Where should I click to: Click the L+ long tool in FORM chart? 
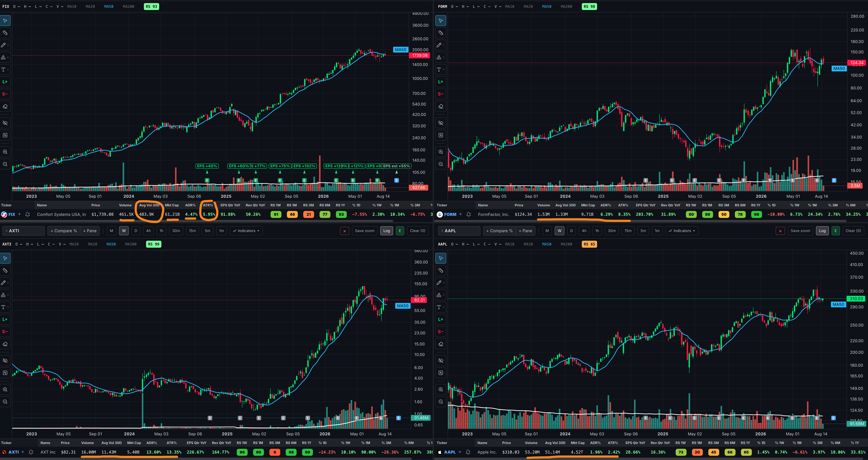coord(441,82)
